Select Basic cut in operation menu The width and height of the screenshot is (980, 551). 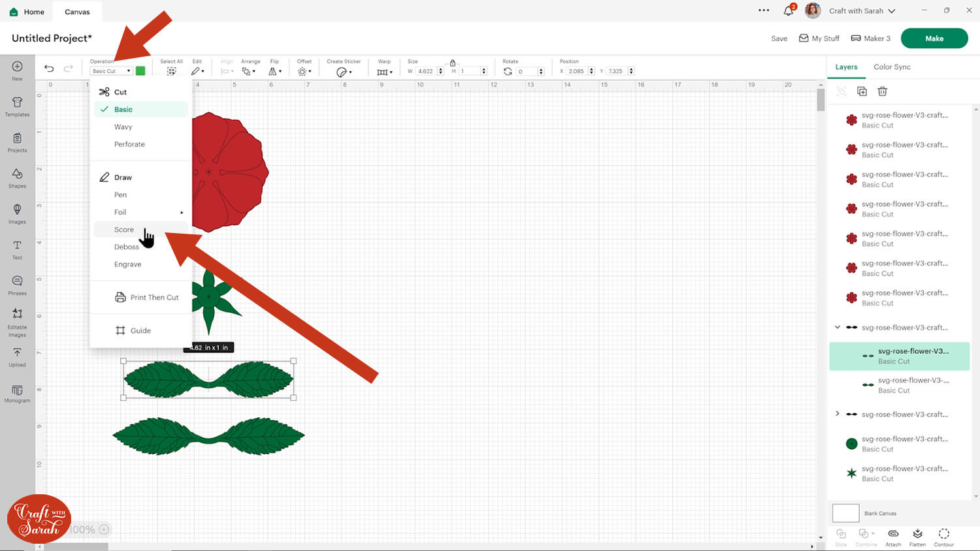coord(141,110)
